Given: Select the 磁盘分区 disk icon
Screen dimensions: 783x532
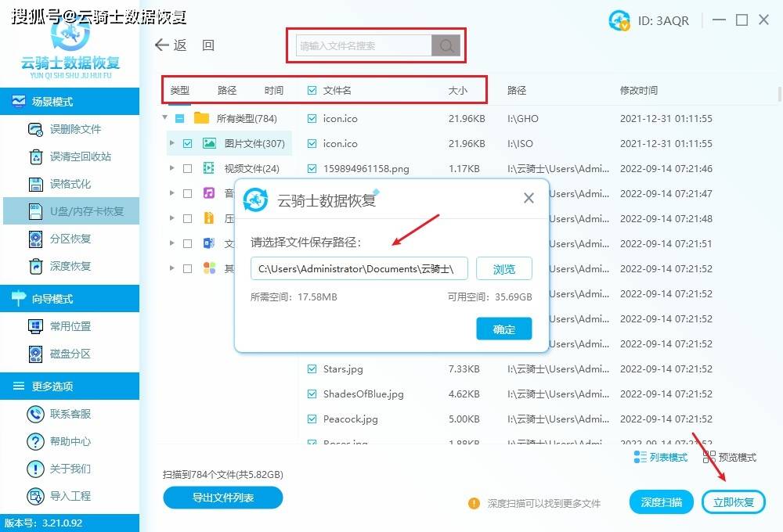Looking at the screenshot, I should click(35, 354).
